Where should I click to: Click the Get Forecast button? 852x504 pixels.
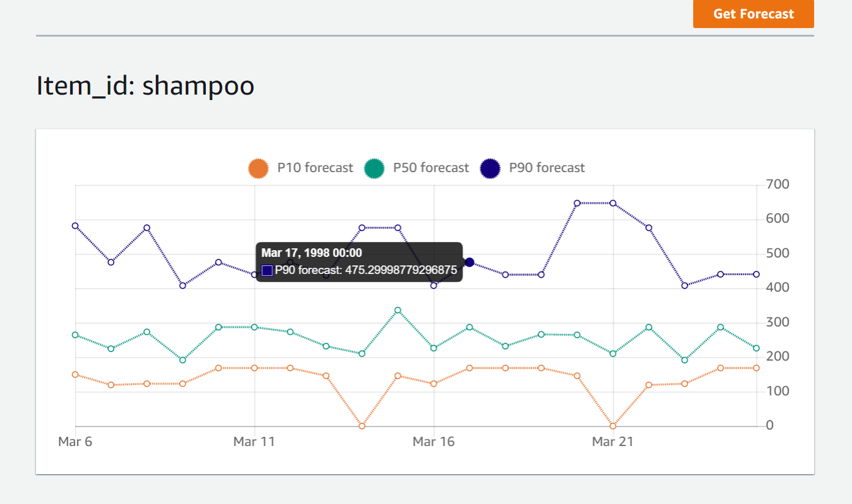coord(753,14)
